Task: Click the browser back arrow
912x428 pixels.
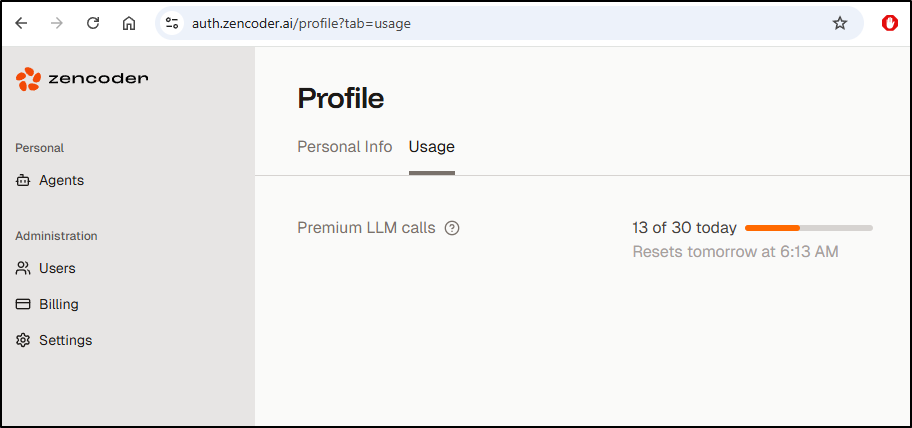Action: [x=21, y=23]
